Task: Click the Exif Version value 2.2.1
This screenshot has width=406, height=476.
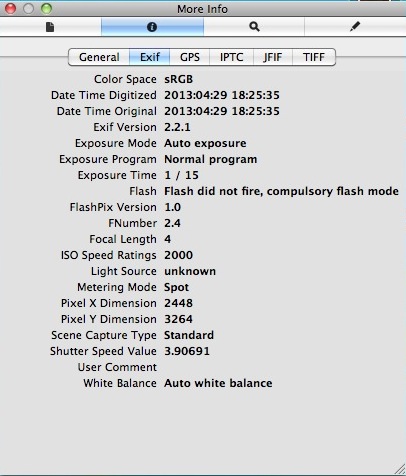Action: coord(177,127)
